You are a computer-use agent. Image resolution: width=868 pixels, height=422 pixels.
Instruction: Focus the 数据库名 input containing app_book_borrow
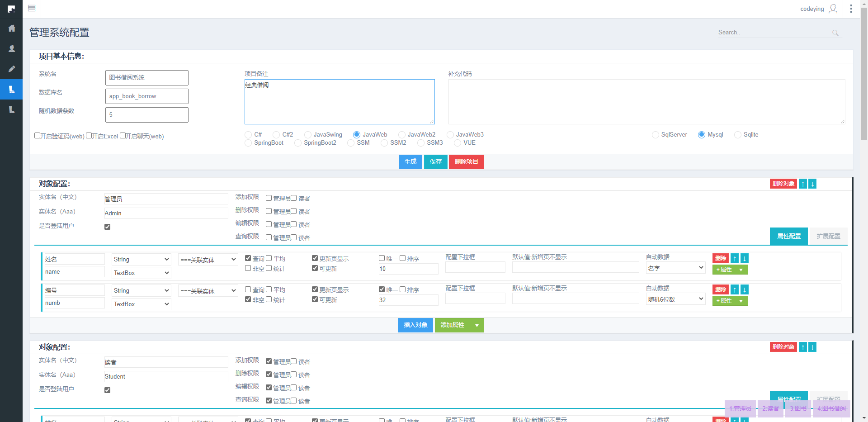pyautogui.click(x=147, y=96)
